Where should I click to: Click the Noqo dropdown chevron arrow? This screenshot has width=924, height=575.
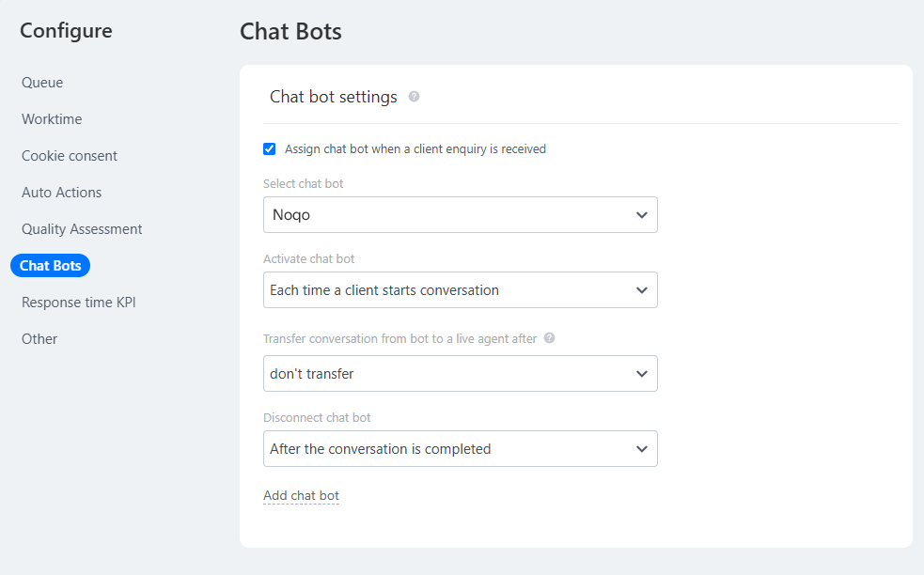coord(642,215)
